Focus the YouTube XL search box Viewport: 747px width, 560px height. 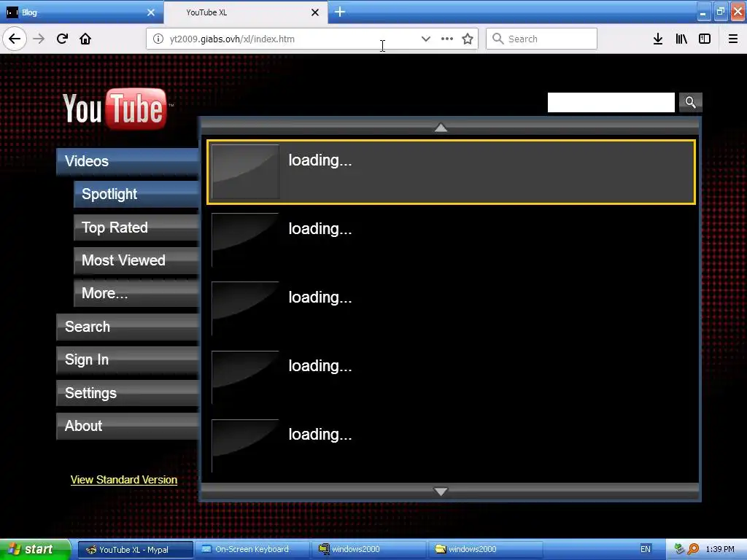(x=611, y=102)
